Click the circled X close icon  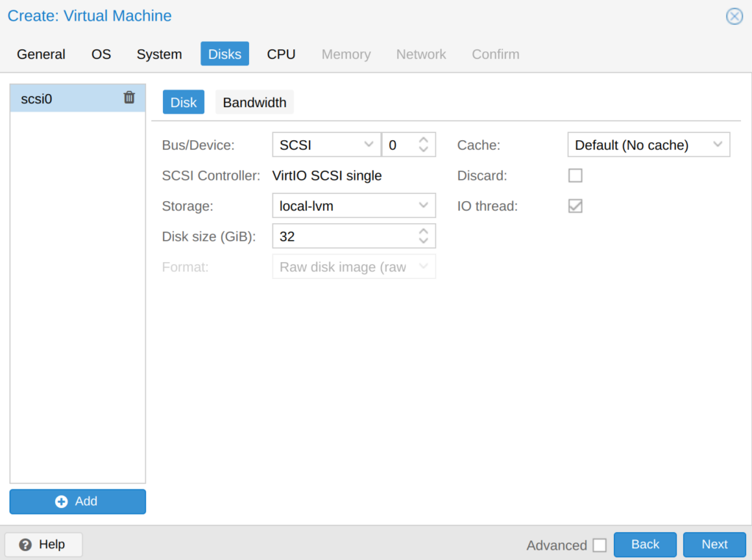click(734, 16)
